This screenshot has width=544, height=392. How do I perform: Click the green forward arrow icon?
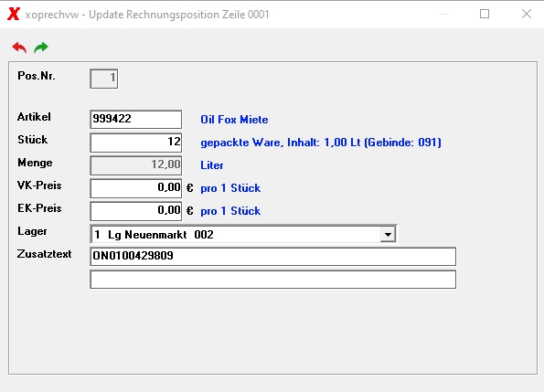click(41, 48)
